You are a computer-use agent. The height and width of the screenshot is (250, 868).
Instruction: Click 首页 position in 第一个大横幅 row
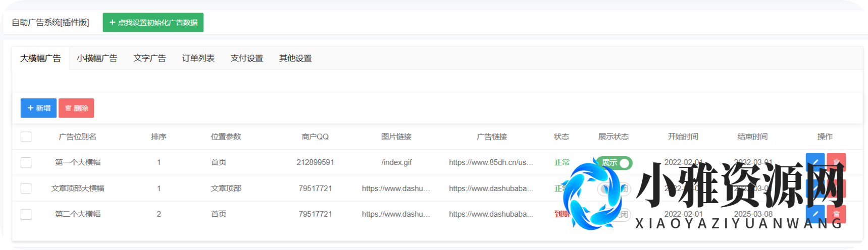coord(218,162)
